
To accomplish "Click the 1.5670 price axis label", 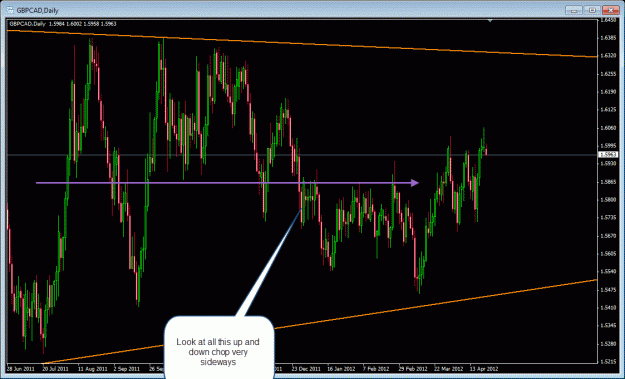I will (x=609, y=236).
